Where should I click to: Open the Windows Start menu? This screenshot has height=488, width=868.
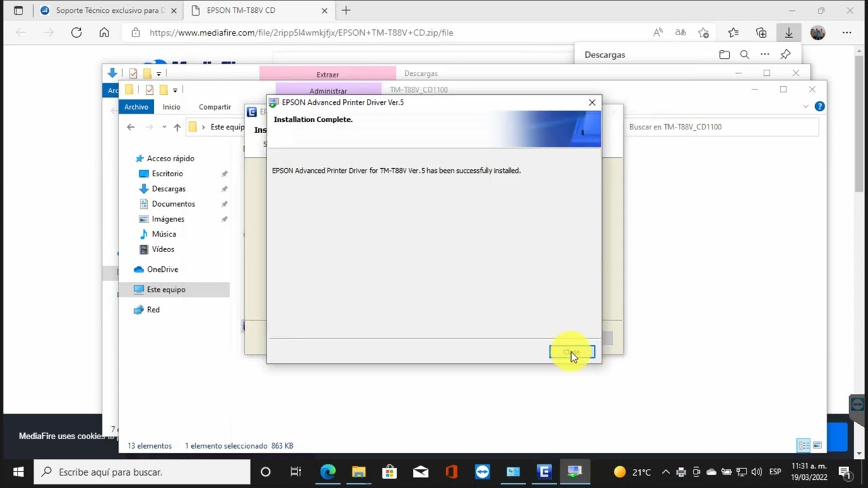coord(18,472)
